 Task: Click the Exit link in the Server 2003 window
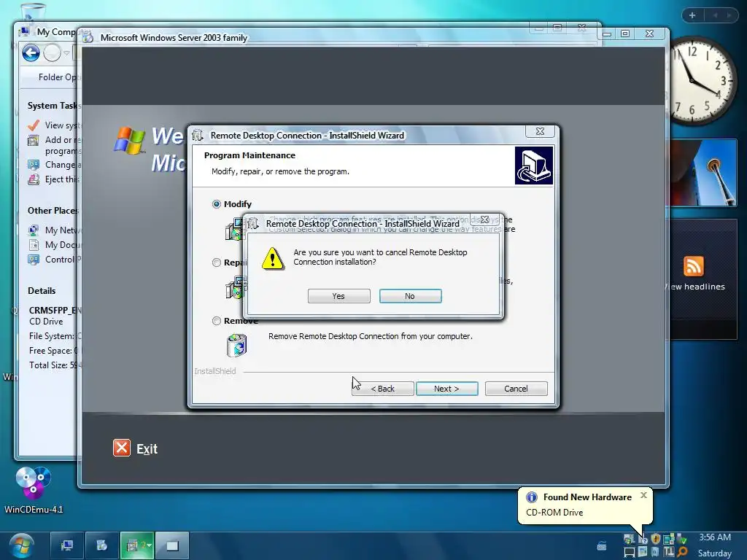147,448
